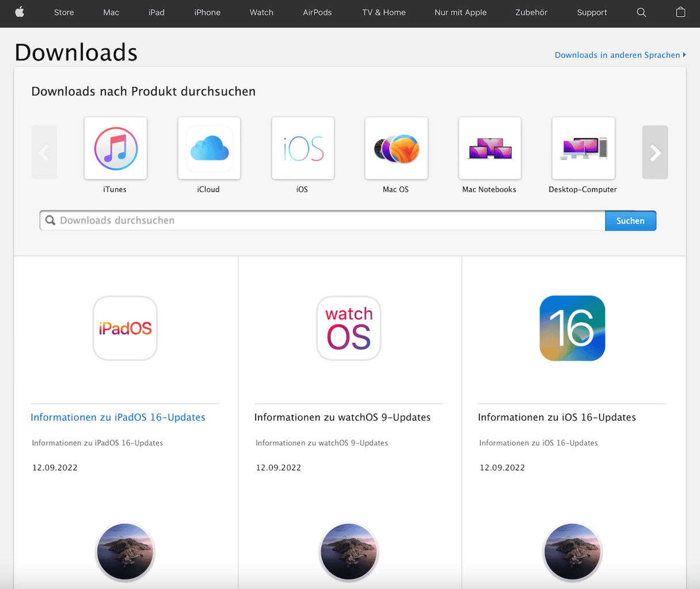Viewport: 700px width, 589px height.
Task: Click the Mac Notebooks label text
Action: tap(489, 189)
